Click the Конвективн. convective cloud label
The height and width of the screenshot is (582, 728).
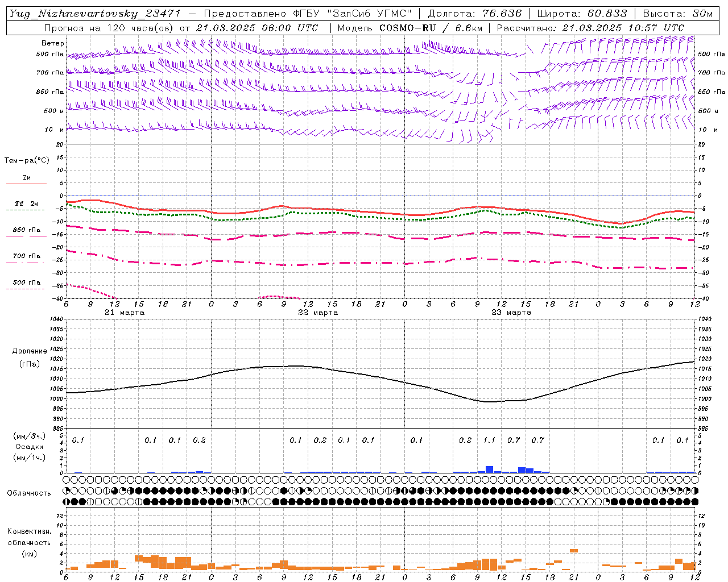click(29, 531)
